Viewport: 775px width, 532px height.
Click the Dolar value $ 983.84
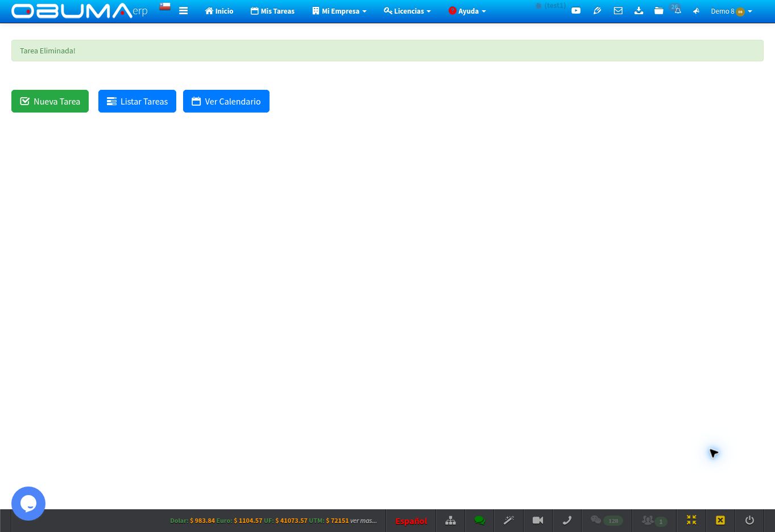click(202, 521)
